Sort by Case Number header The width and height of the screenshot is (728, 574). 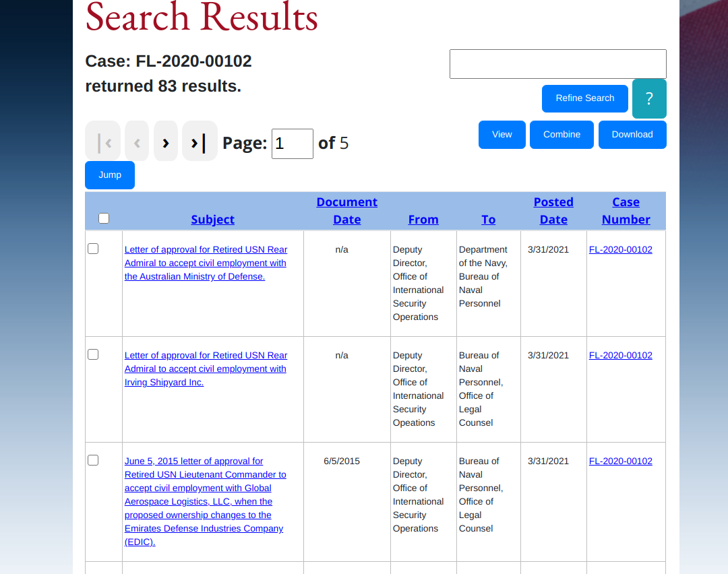coord(626,211)
